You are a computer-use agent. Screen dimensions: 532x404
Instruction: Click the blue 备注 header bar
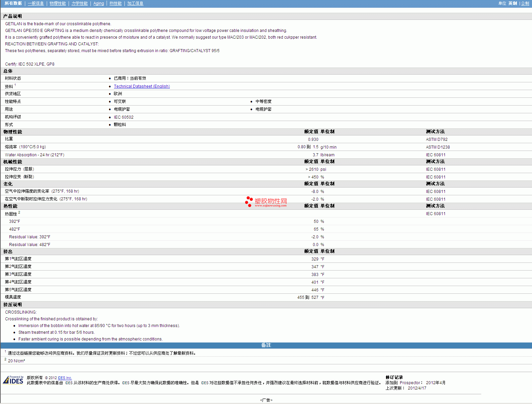[x=266, y=345]
